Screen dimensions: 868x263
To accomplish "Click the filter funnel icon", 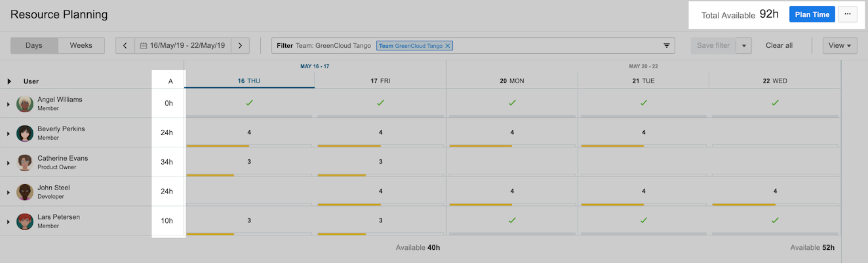I will (x=667, y=46).
